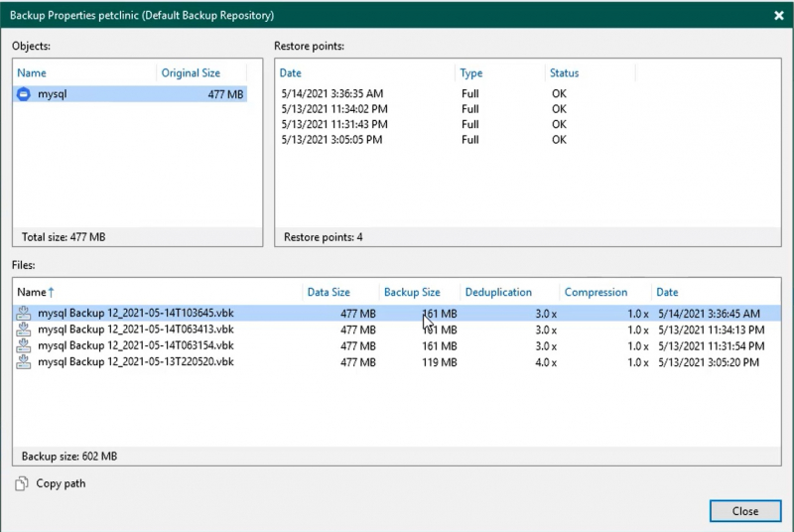
Task: Select file mysql Backup 12_2021-05-14T103645.vbk
Action: point(397,314)
